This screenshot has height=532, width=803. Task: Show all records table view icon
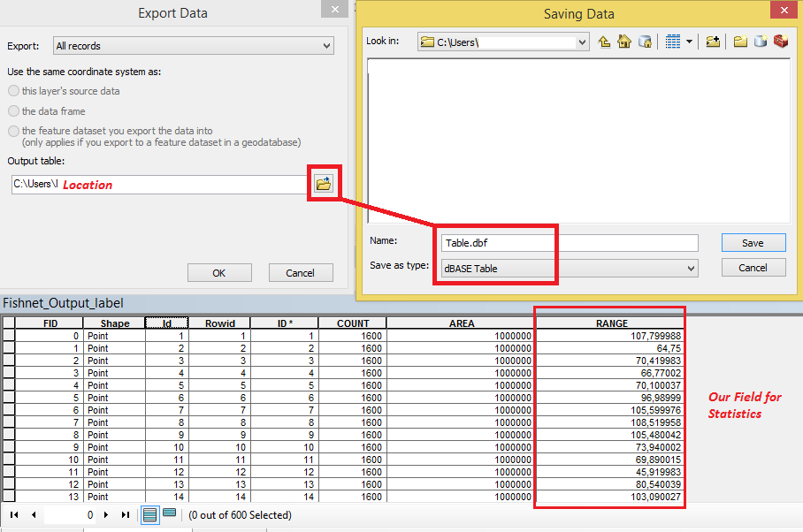coord(149,514)
